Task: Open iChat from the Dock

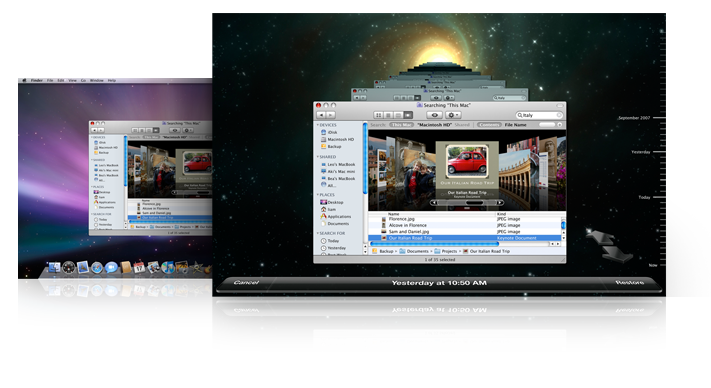Action: 111,268
